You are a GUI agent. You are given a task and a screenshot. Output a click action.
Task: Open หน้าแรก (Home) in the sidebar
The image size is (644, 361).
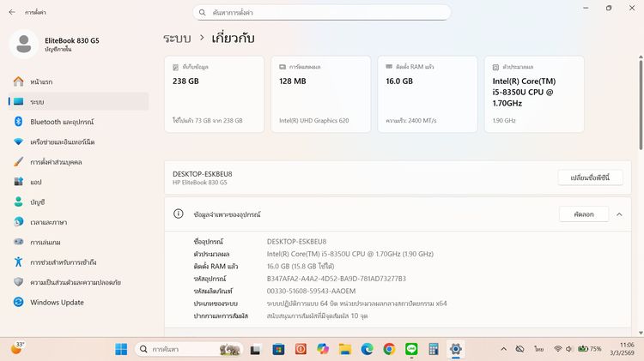point(78,81)
